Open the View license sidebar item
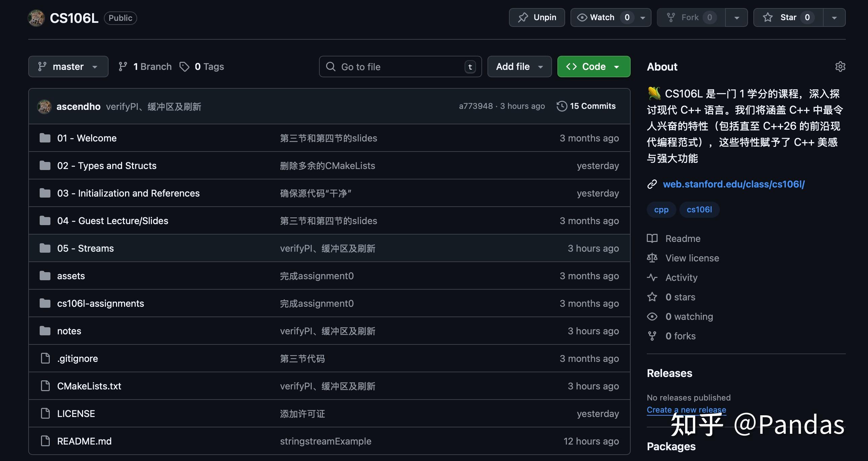 (692, 258)
